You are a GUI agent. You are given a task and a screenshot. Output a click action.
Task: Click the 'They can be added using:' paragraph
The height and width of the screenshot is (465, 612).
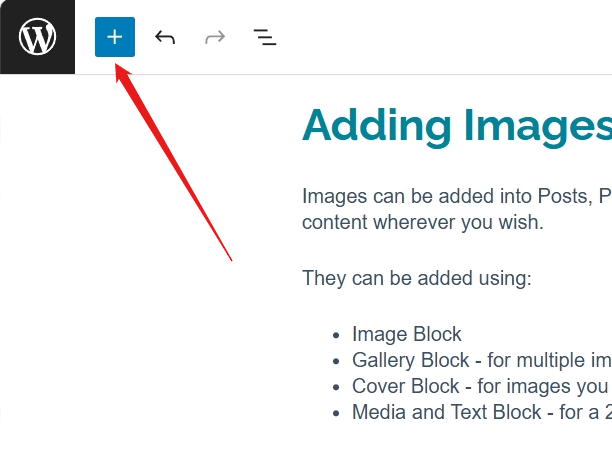click(417, 278)
